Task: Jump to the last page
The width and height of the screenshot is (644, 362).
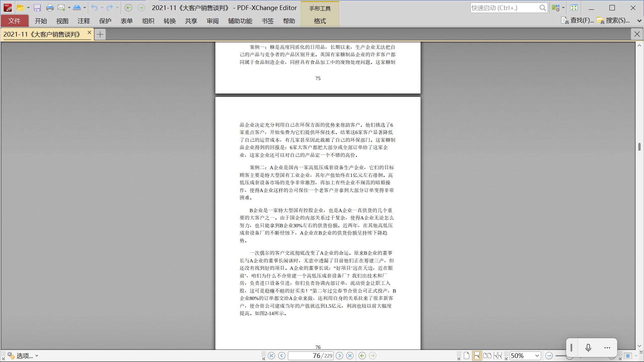Action: (350, 356)
